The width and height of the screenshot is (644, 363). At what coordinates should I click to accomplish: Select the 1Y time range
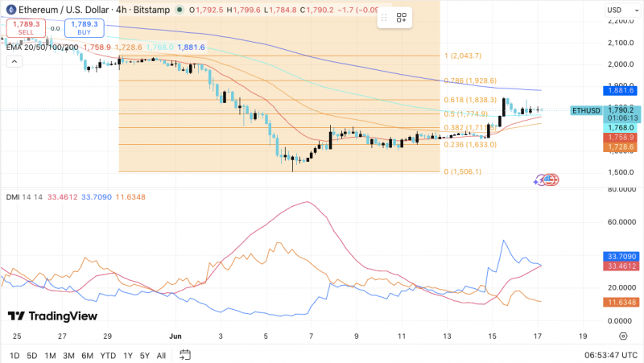[128, 356]
